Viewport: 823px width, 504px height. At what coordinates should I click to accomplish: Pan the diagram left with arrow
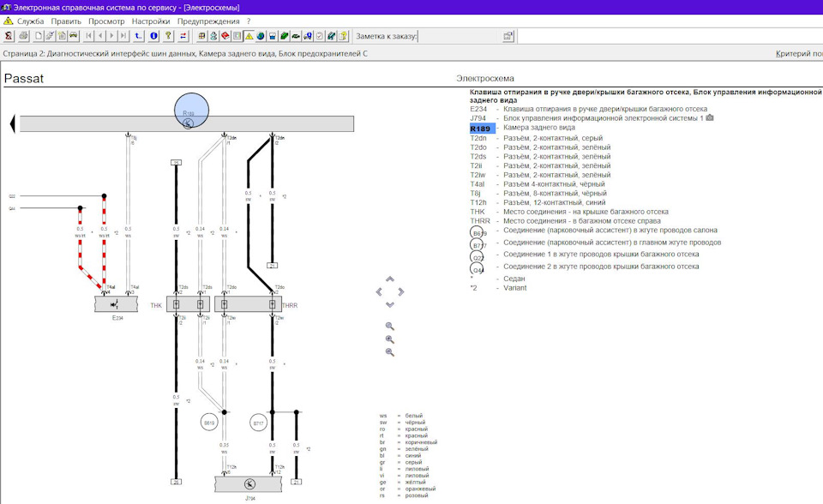click(x=379, y=292)
